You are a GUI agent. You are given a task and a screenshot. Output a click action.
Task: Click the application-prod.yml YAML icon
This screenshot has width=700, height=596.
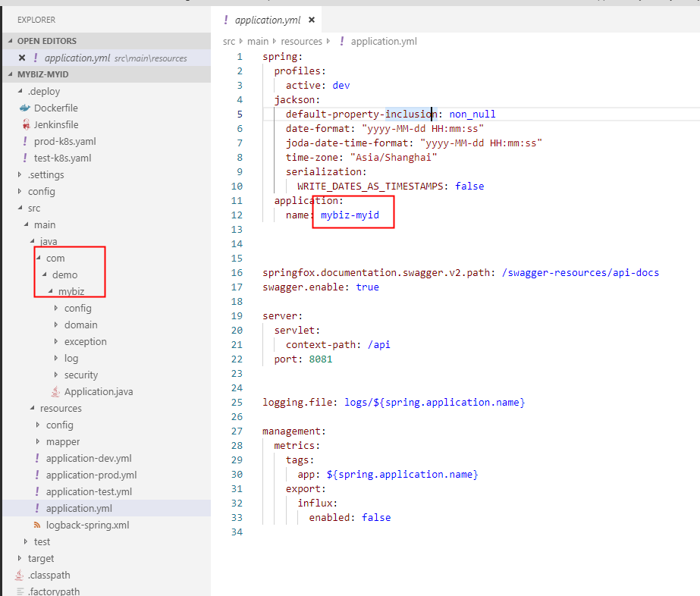click(x=37, y=475)
